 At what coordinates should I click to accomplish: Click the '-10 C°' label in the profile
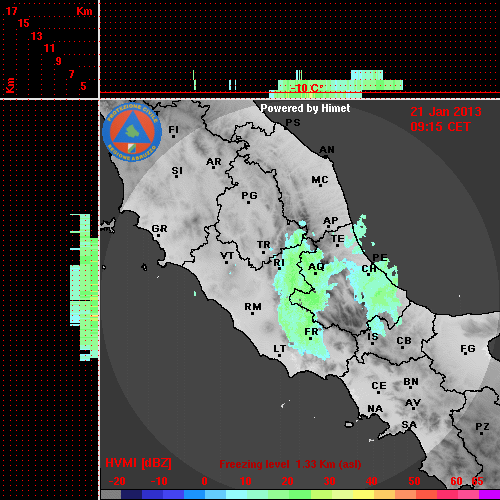pos(307,88)
